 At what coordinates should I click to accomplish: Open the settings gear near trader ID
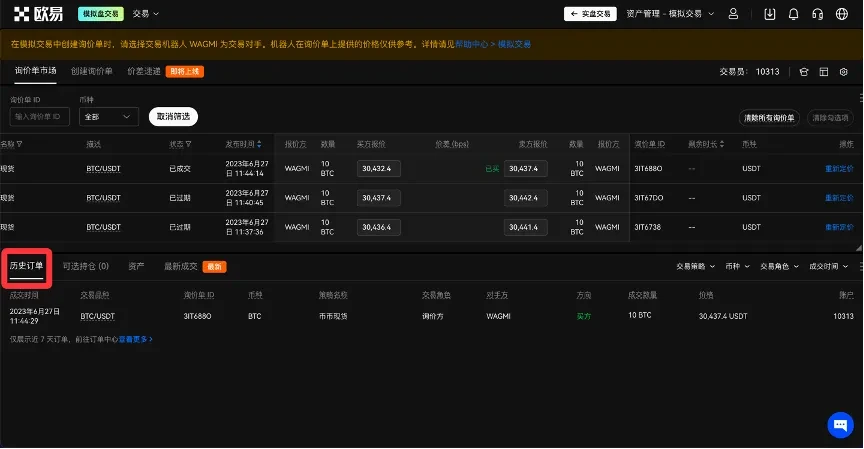pyautogui.click(x=846, y=72)
